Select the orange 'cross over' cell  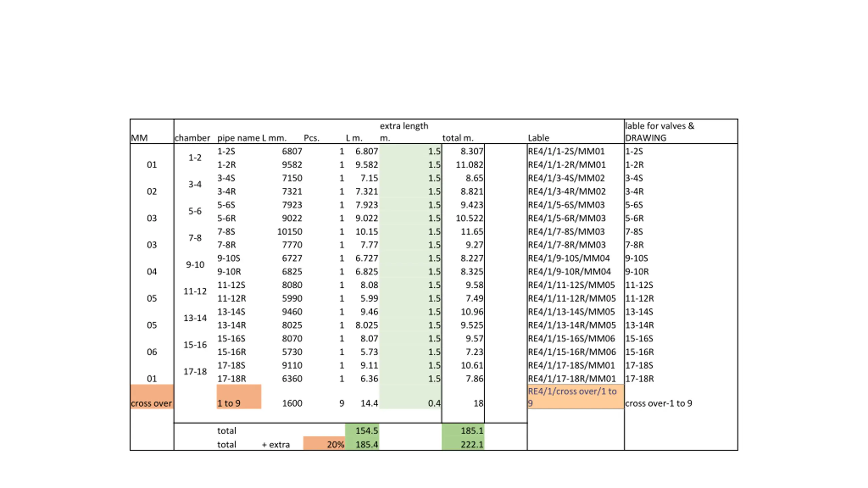coord(152,396)
